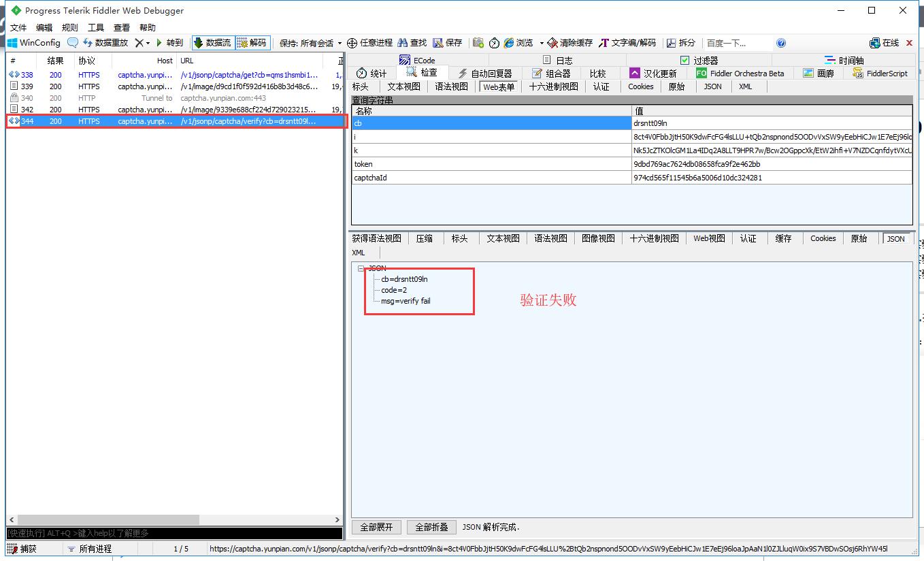Click the QuickExec command input box
Image resolution: width=924 pixels, height=561 pixels.
(x=175, y=533)
